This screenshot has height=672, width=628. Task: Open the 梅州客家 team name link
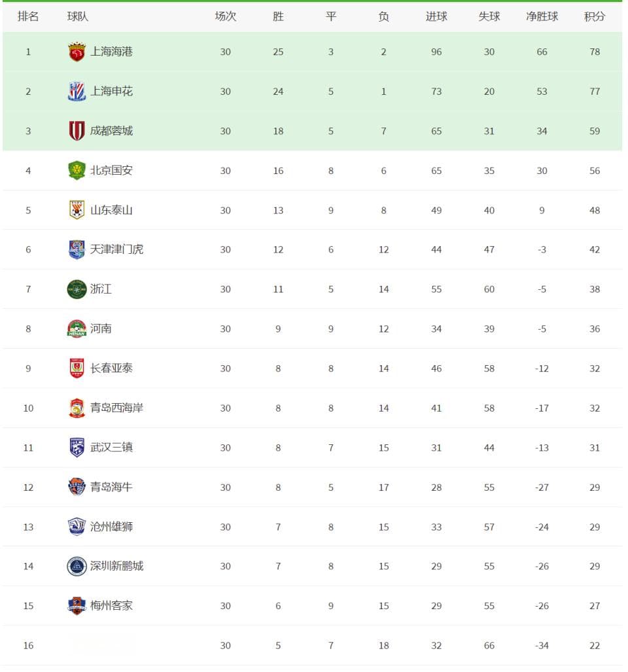pyautogui.click(x=111, y=605)
